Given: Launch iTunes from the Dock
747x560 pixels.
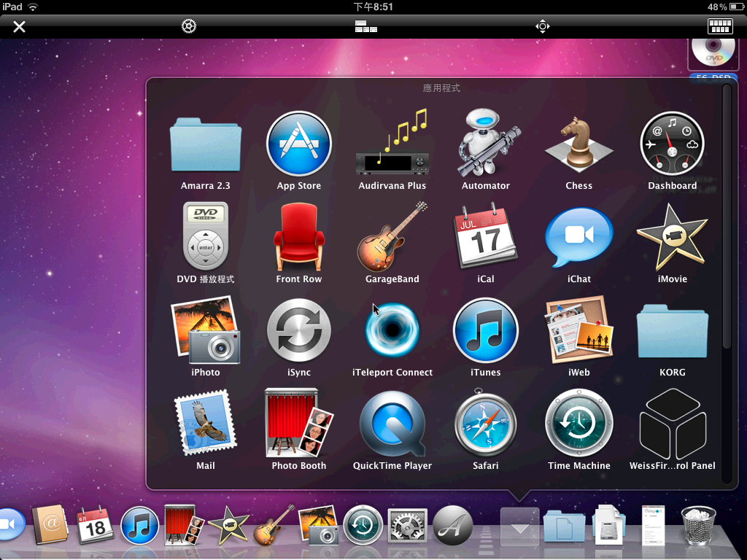Looking at the screenshot, I should pyautogui.click(x=139, y=526).
